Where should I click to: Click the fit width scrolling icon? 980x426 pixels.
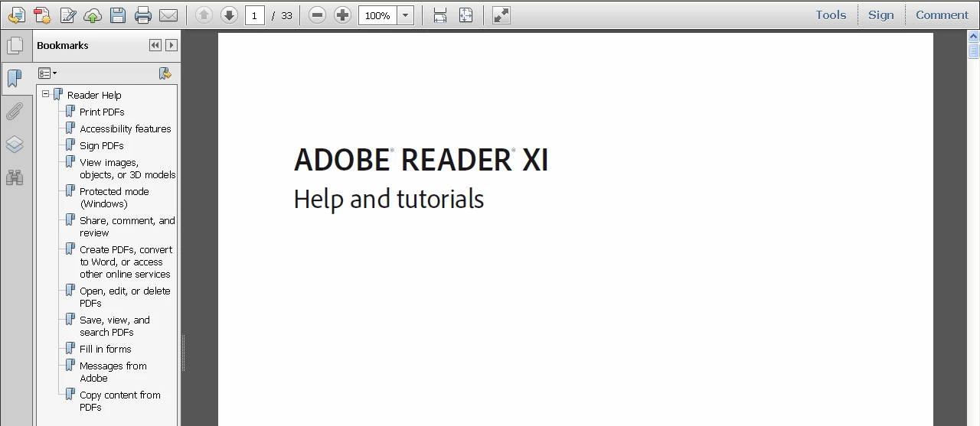pyautogui.click(x=440, y=15)
